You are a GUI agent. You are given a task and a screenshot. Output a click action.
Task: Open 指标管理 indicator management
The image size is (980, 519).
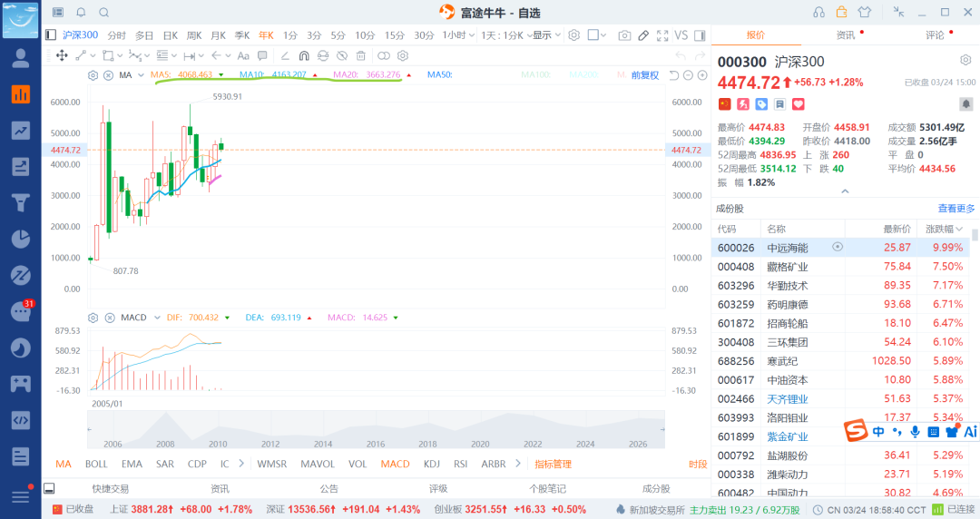click(554, 464)
